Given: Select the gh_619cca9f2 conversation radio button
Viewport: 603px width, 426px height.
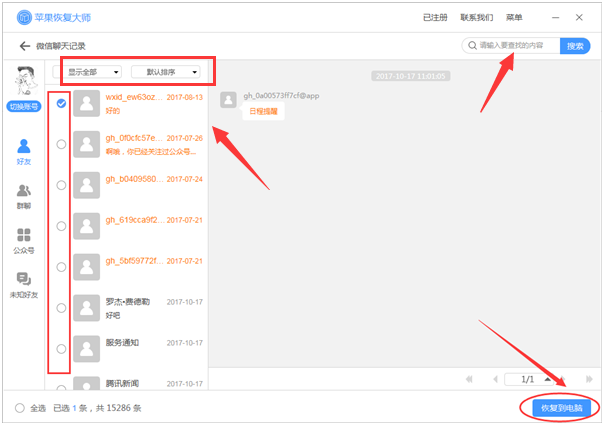Looking at the screenshot, I should 61,226.
